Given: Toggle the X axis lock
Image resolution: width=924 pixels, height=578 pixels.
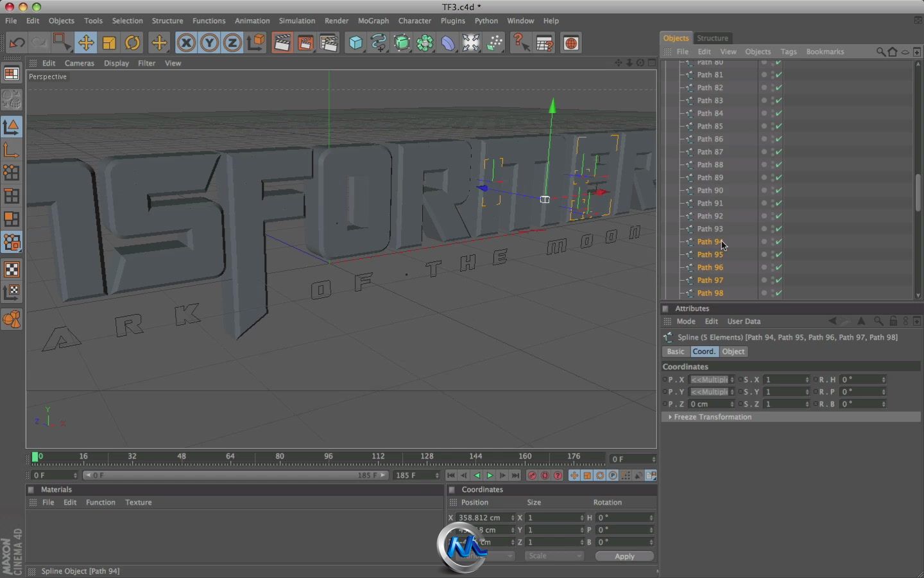Looking at the screenshot, I should coord(186,43).
